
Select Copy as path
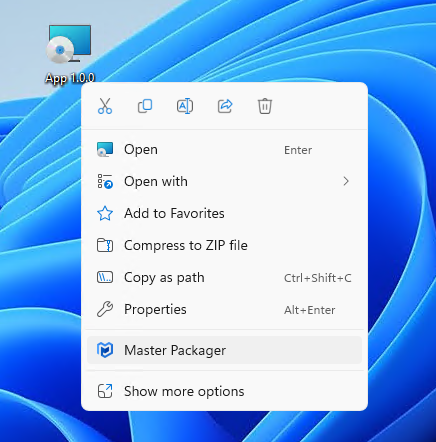click(224, 278)
